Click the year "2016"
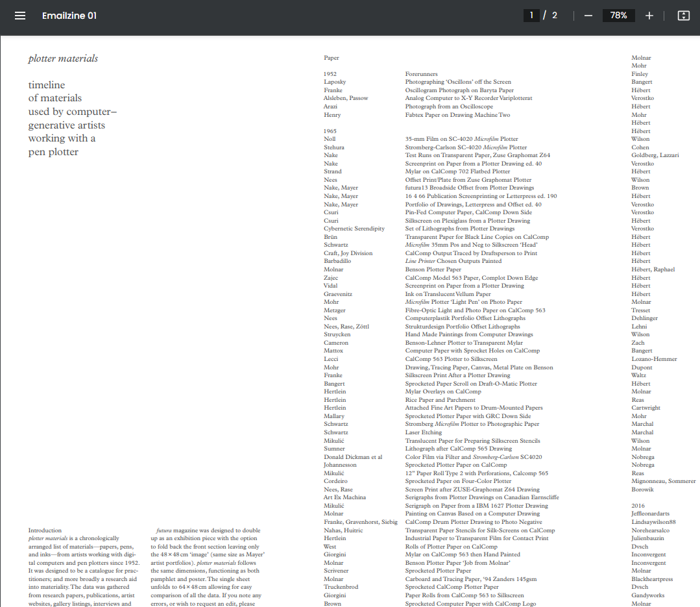 coord(638,506)
